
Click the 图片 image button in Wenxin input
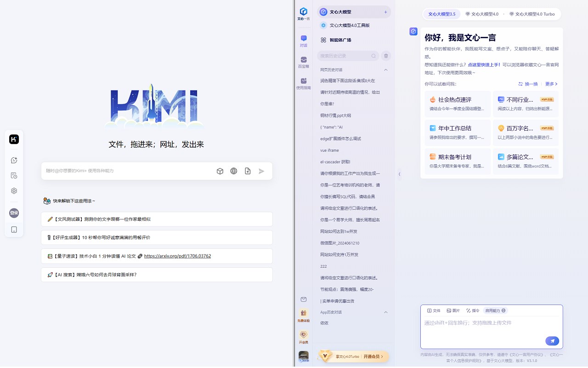(453, 310)
